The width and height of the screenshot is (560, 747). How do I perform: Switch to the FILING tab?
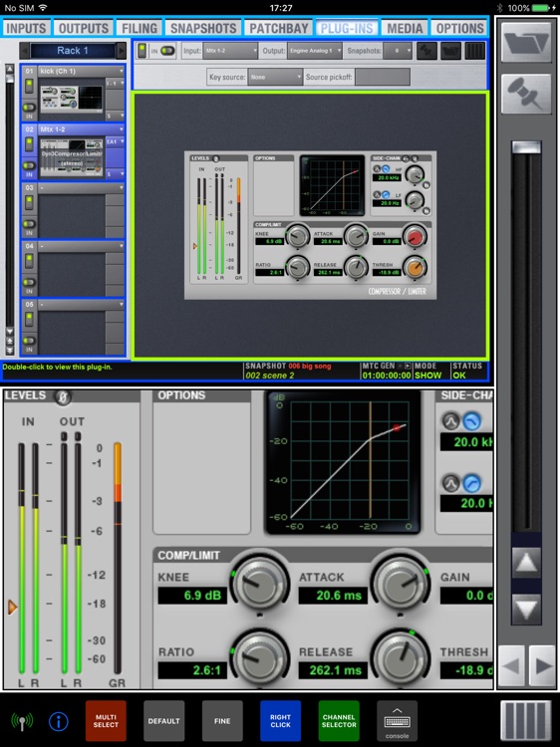(x=140, y=28)
